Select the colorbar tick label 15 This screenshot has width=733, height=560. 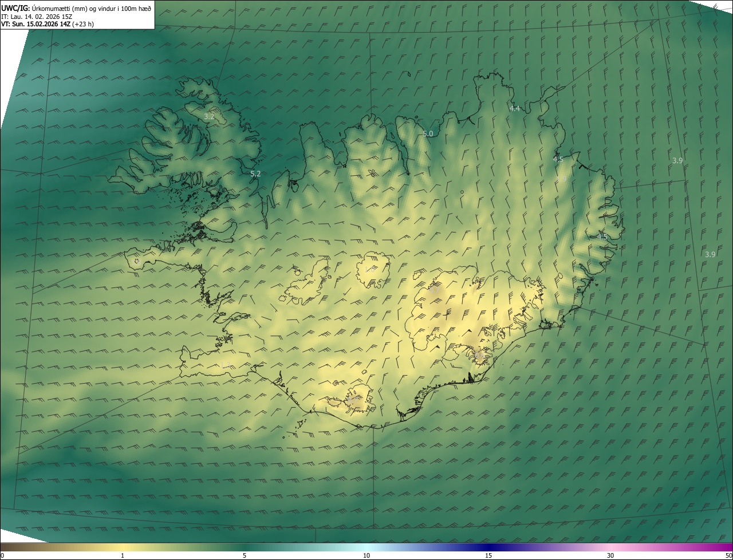click(x=488, y=555)
